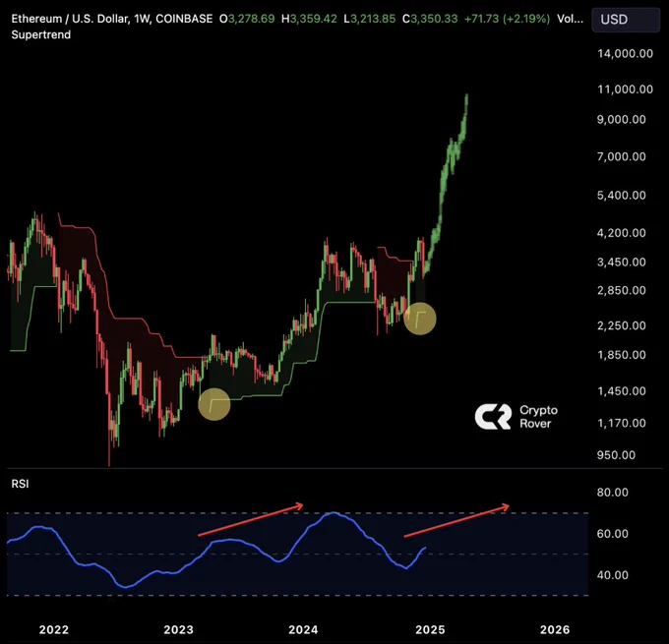
Task: Click the 2022 time axis label
Action: pyautogui.click(x=54, y=630)
